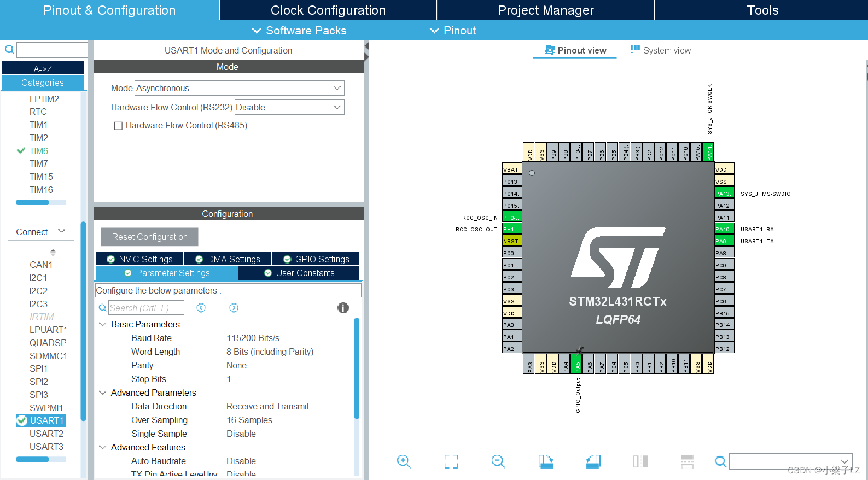Go to next search result arrow
The image size is (868, 480).
click(234, 308)
